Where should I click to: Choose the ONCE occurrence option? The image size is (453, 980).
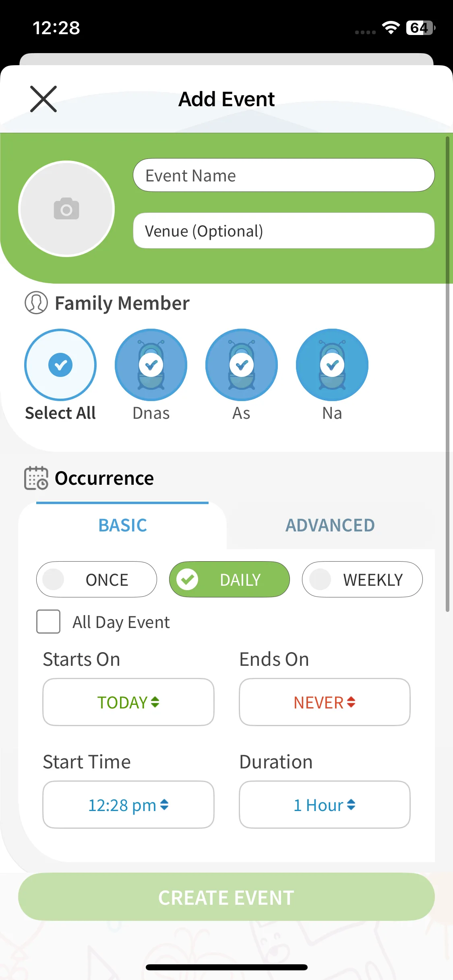pyautogui.click(x=97, y=579)
